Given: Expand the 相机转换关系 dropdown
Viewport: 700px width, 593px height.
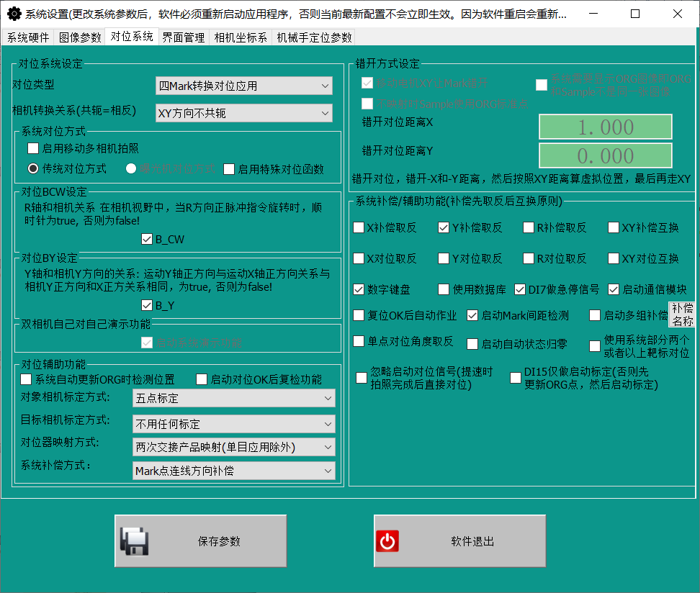Looking at the screenshot, I should tap(244, 113).
